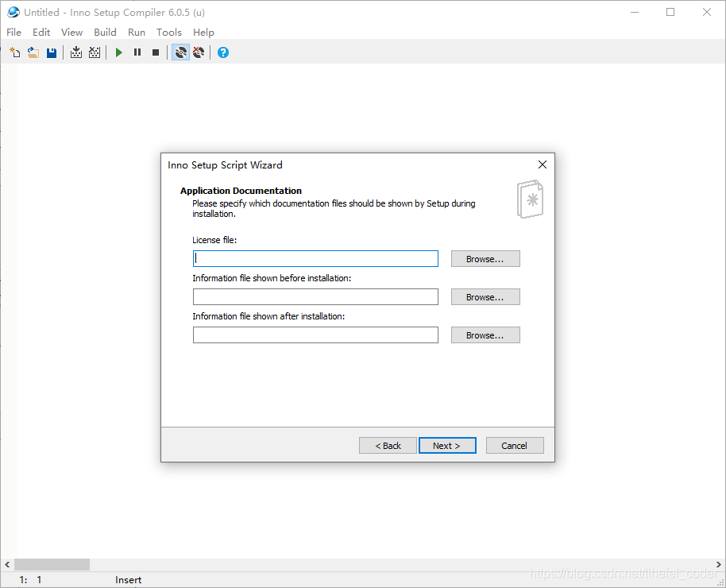
Task: Click the License file input field
Action: (315, 258)
